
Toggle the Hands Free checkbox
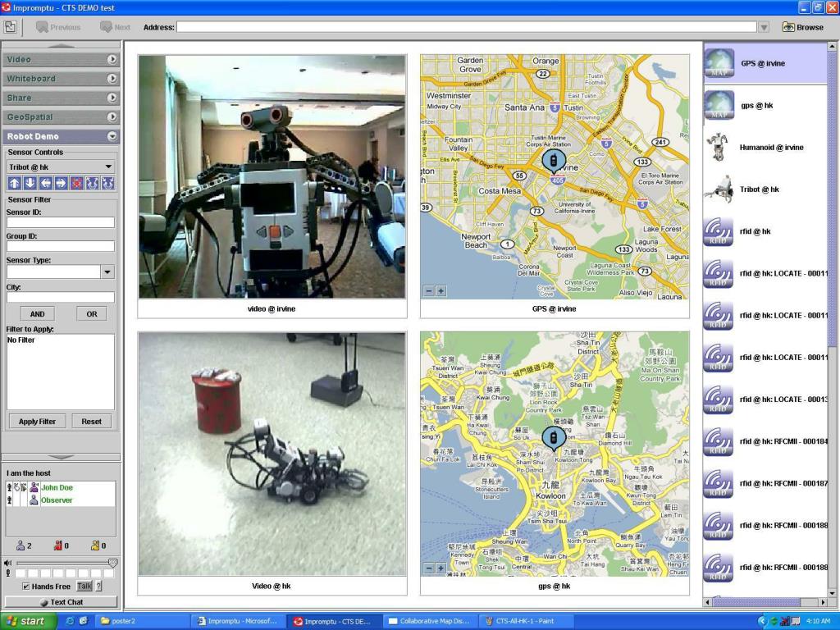point(25,586)
